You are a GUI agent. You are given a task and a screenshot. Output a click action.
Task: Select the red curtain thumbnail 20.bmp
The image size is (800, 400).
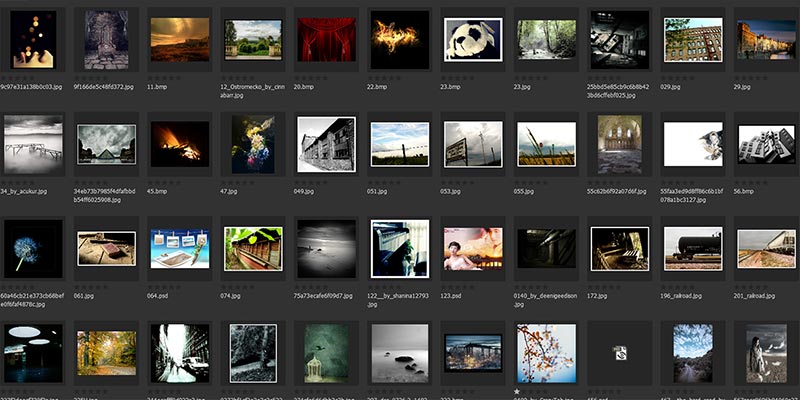click(327, 40)
